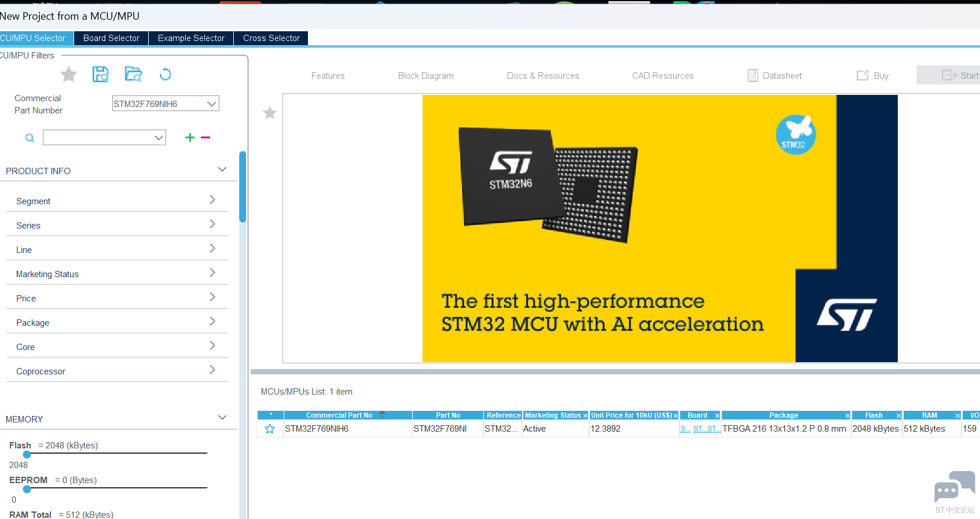
Task: Add a filter with the green plus icon
Action: point(190,137)
